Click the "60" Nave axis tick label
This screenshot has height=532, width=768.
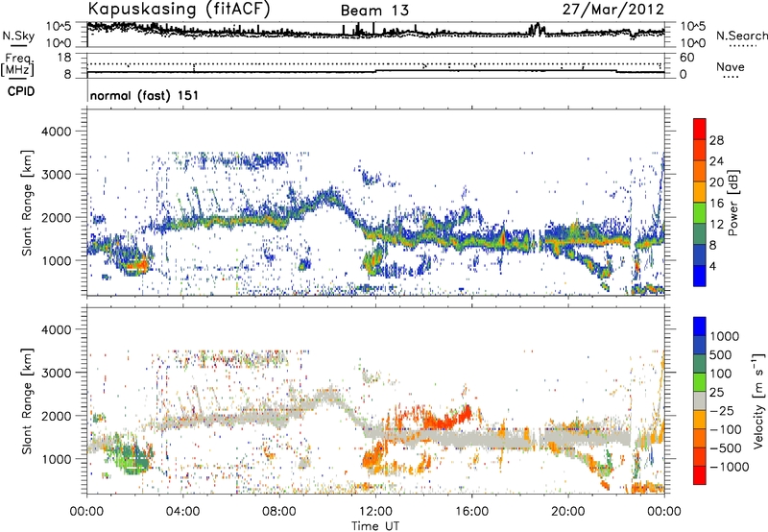[x=686, y=58]
